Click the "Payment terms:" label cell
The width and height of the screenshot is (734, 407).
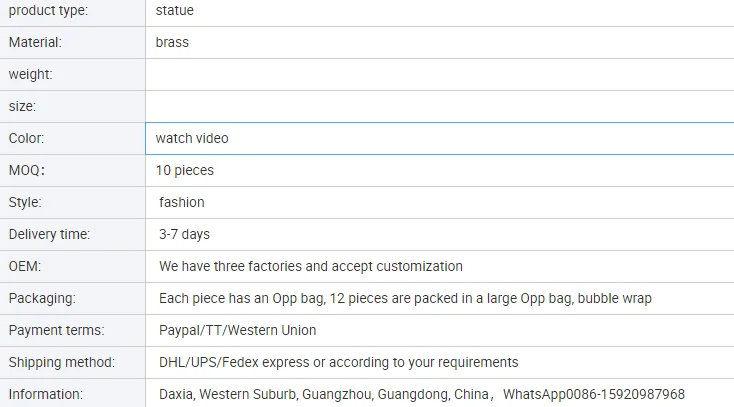[57, 331]
